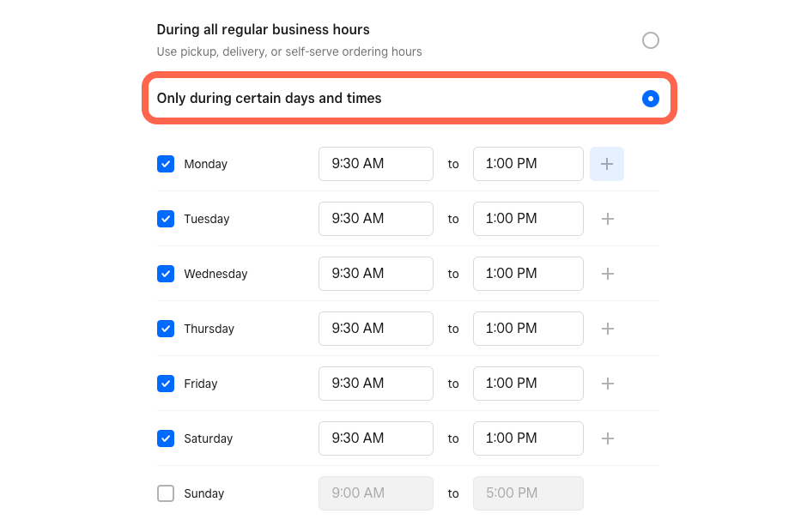Image resolution: width=807 pixels, height=532 pixels.
Task: Select Only during certain days and times
Action: [651, 99]
